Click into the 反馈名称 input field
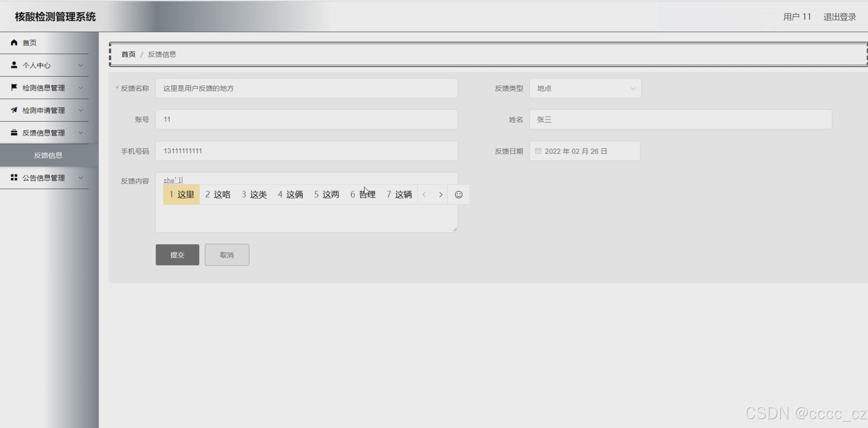 pos(306,88)
